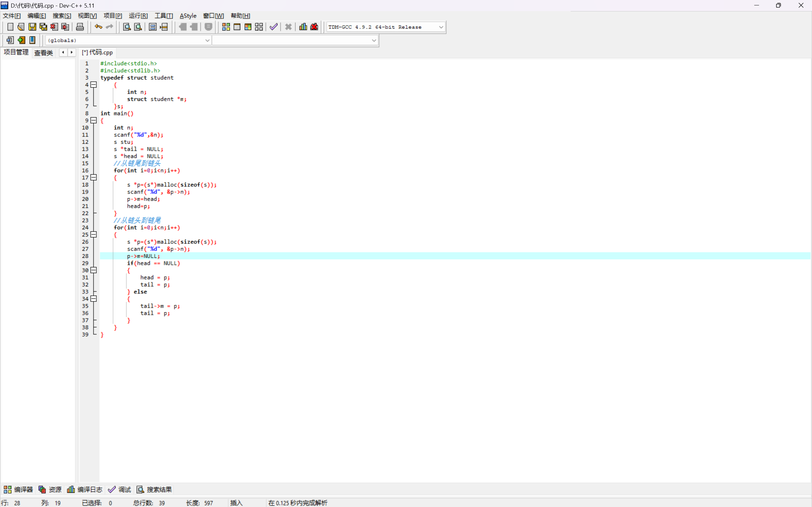The width and height of the screenshot is (812, 507).
Task: Open the 运行[R] menu
Action: pyautogui.click(x=138, y=16)
